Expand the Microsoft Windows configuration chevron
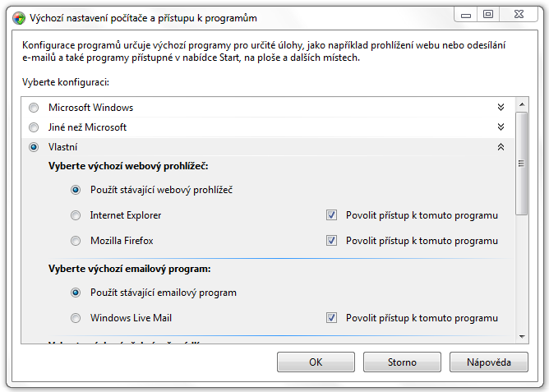The height and width of the screenshot is (392, 549). pyautogui.click(x=501, y=108)
